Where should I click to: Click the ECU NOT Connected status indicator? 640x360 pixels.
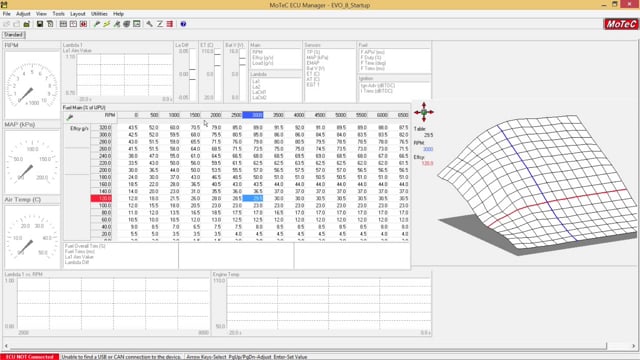click(29, 357)
